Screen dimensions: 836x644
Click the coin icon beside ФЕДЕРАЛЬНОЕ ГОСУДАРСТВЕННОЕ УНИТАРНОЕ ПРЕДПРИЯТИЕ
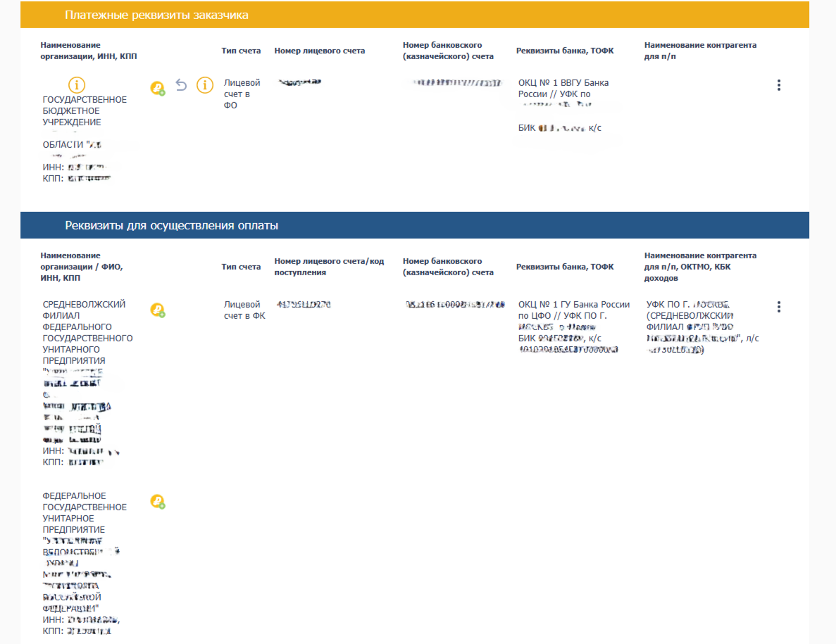pos(157,501)
